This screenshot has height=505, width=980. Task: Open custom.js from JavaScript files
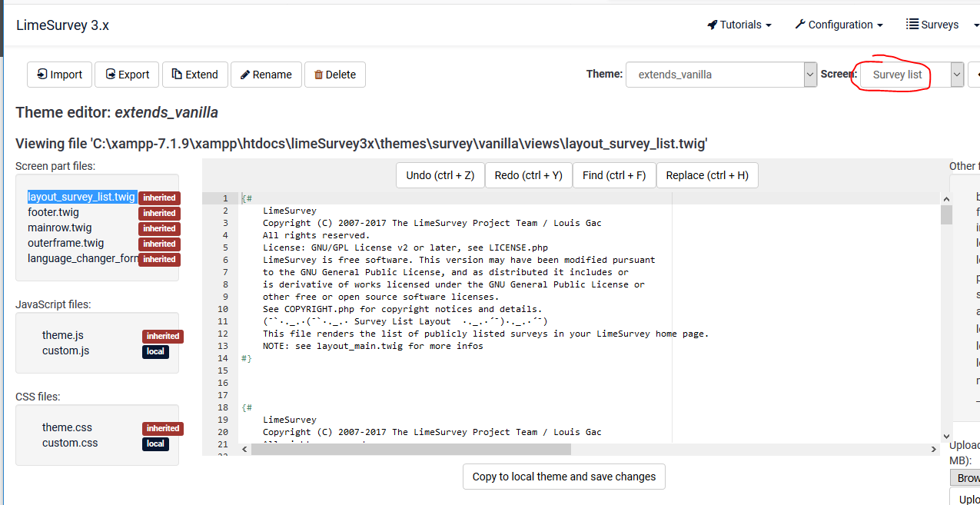pyautogui.click(x=65, y=351)
